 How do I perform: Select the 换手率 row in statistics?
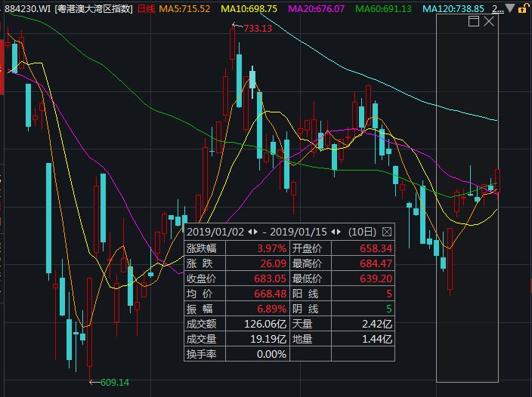206,354
